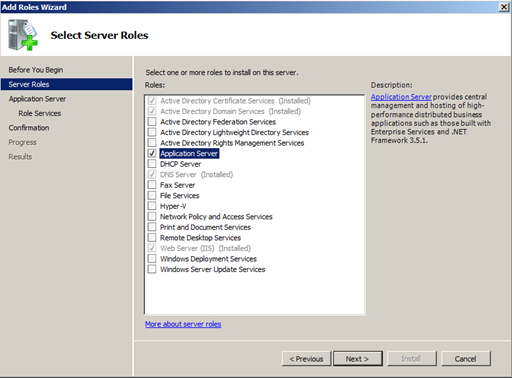
Task: Select Active Directory Federation Services checkbox
Action: pos(152,122)
